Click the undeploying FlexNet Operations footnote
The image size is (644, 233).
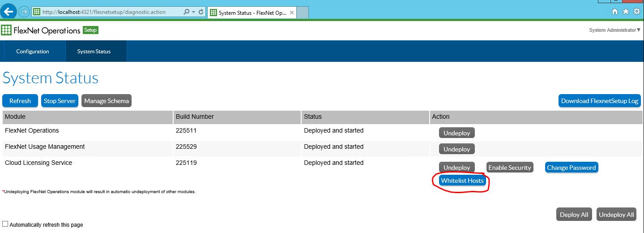click(x=99, y=192)
